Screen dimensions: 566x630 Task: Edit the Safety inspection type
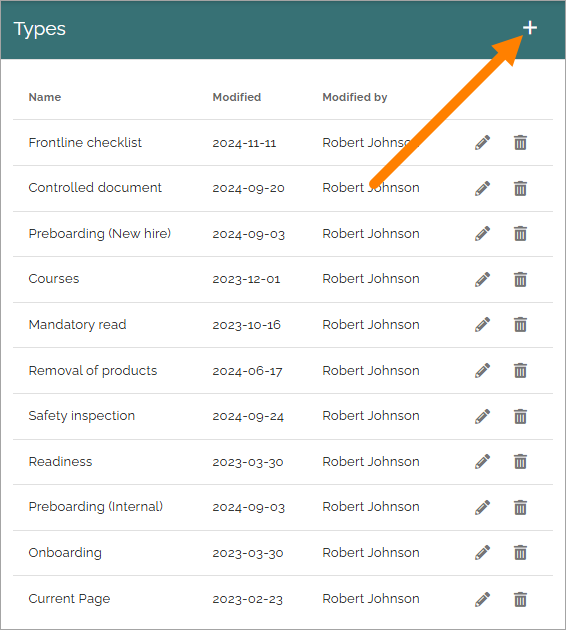[x=482, y=416]
